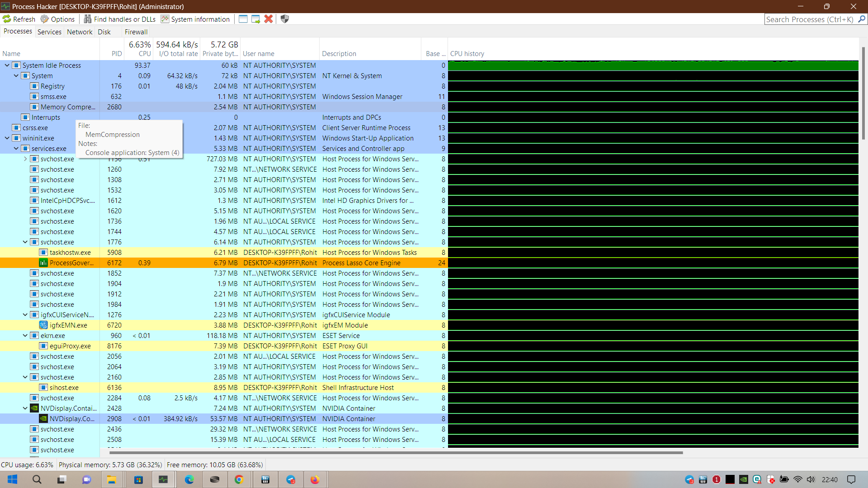Sort by the Name column header
The width and height of the screenshot is (868, 488).
50,53
